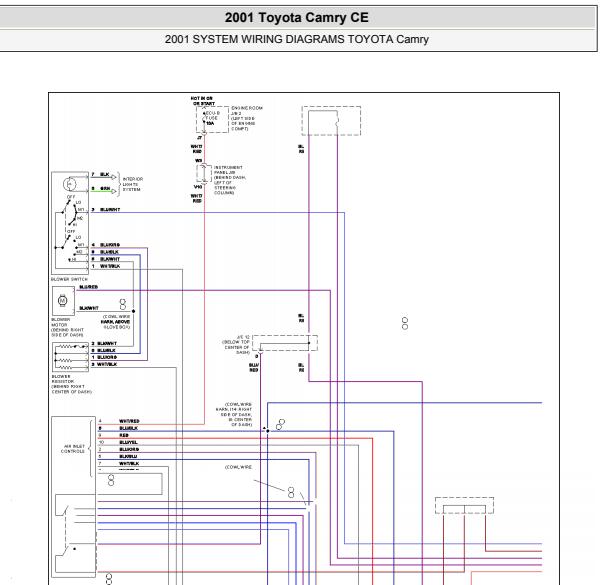The height and width of the screenshot is (585, 602).
Task: Select the blower motor "M" symbol
Action: [x=62, y=301]
